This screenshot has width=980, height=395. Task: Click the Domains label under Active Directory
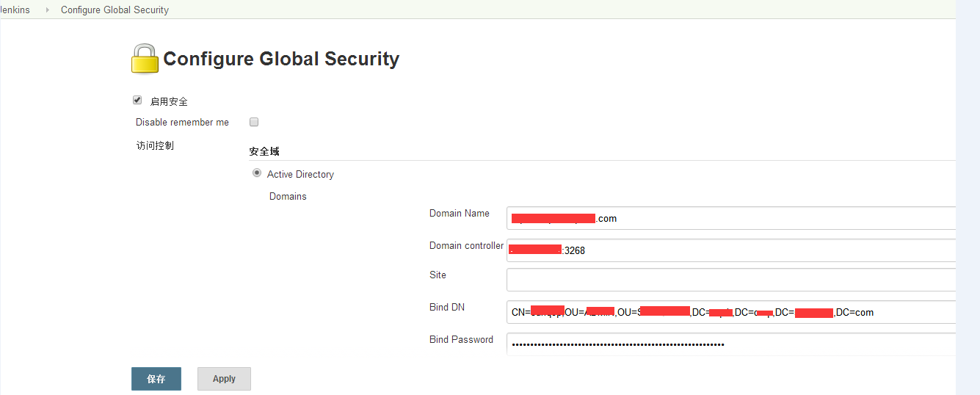coord(288,196)
